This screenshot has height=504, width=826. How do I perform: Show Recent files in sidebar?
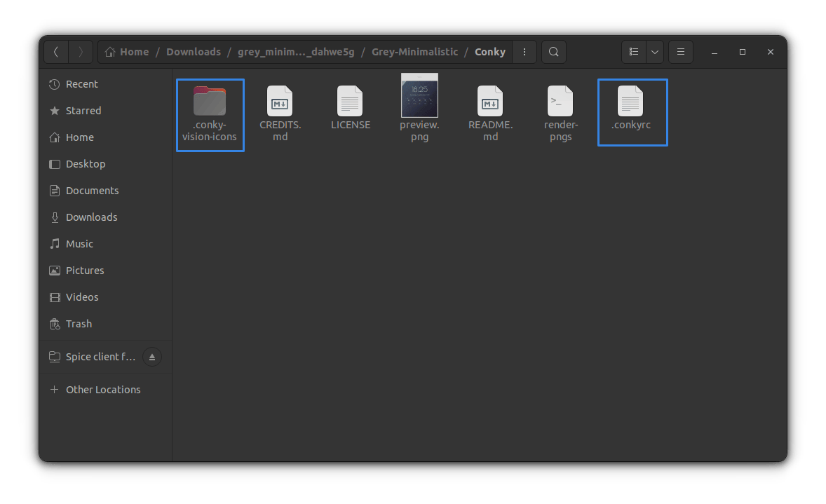81,84
